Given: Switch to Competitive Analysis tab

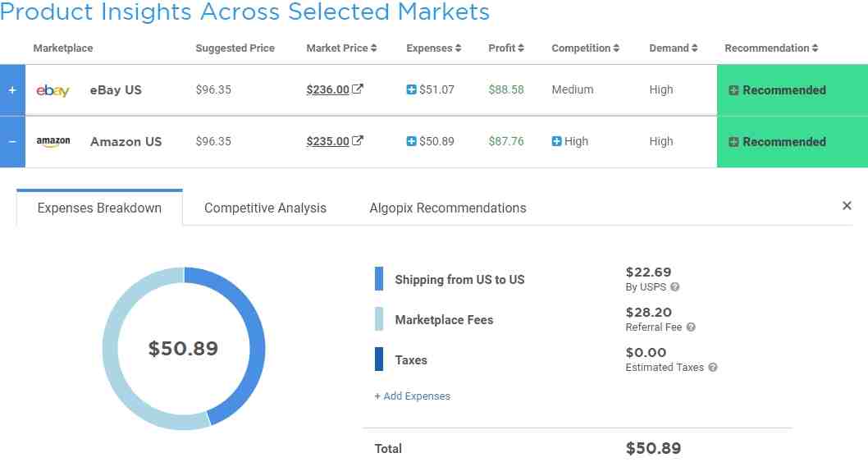Looking at the screenshot, I should (265, 208).
